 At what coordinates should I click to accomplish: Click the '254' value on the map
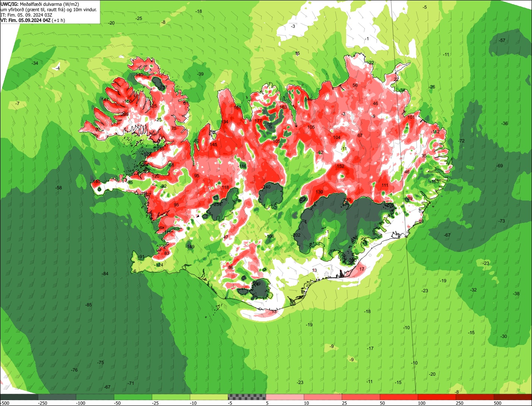217,204
